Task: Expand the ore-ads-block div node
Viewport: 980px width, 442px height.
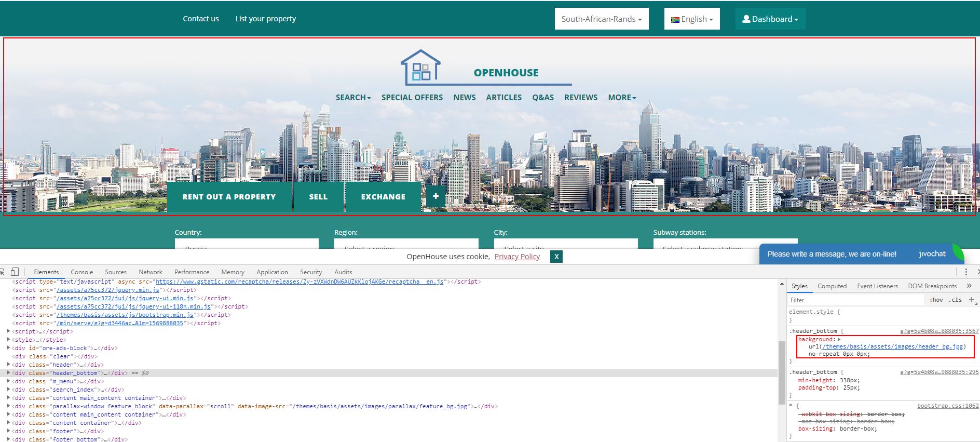Action: tap(9, 348)
